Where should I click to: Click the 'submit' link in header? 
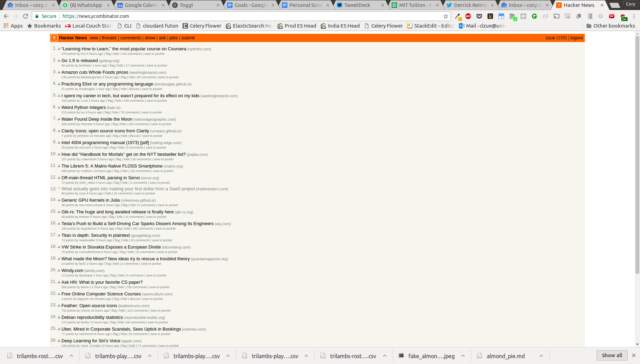[x=188, y=38]
